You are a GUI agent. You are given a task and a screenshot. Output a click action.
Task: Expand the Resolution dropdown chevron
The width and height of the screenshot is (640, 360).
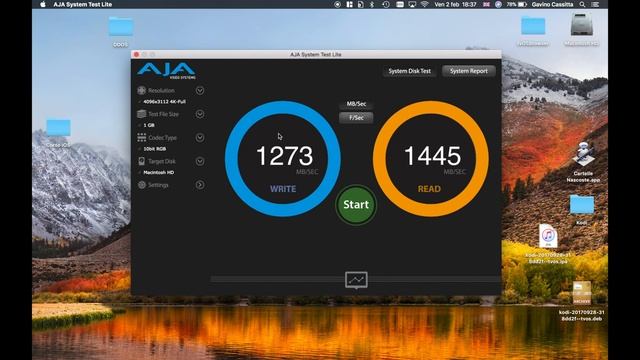click(200, 90)
